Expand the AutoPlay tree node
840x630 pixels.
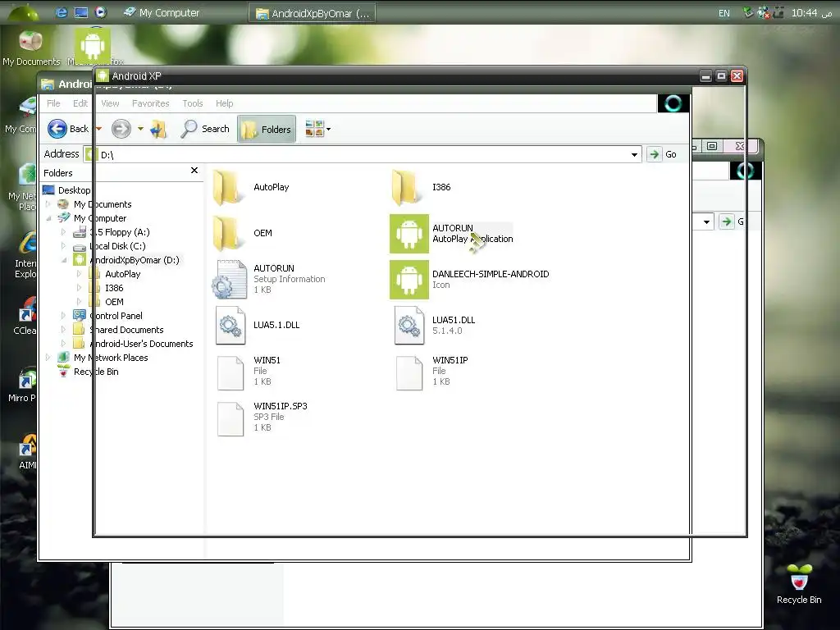[x=79, y=274]
